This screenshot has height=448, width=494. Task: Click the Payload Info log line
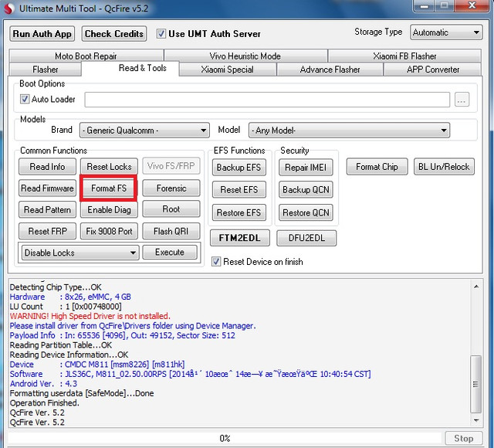click(x=122, y=335)
